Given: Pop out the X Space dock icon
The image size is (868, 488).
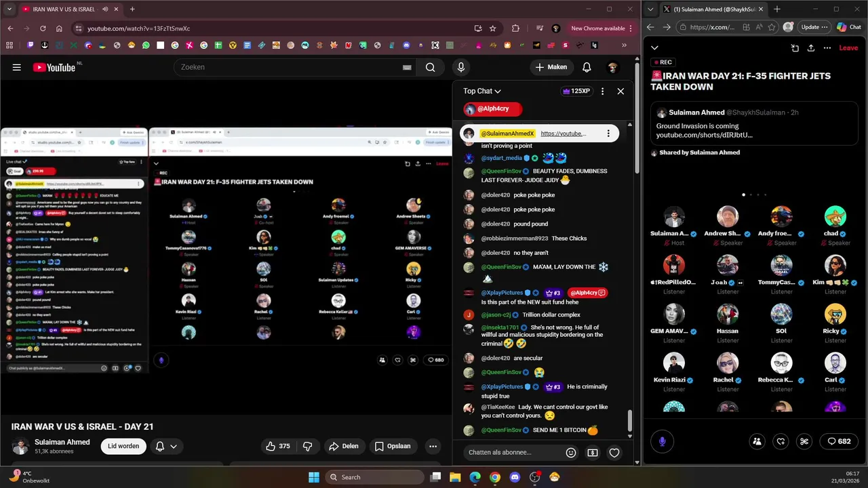Looking at the screenshot, I should [795, 48].
